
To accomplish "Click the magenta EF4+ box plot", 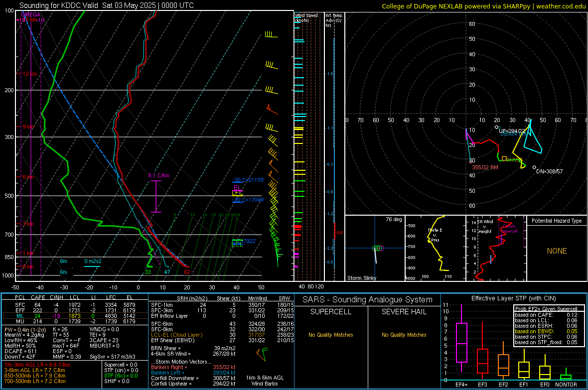I will pos(461,339).
